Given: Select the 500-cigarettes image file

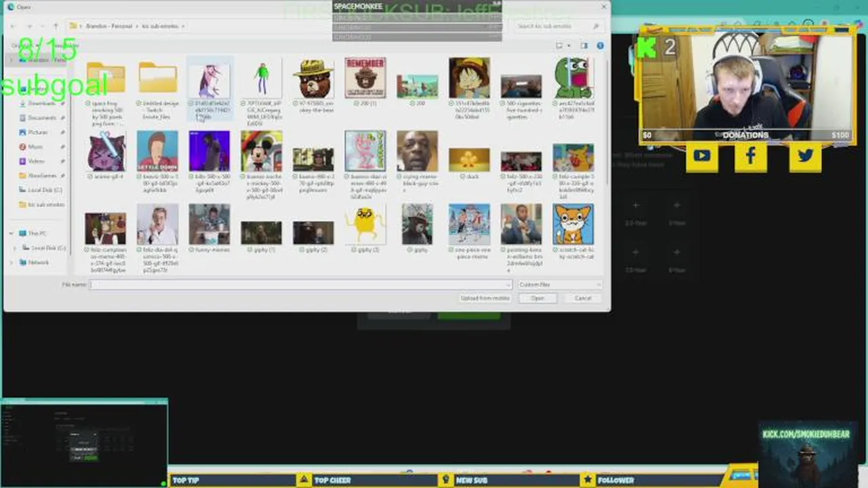Looking at the screenshot, I should [521, 97].
